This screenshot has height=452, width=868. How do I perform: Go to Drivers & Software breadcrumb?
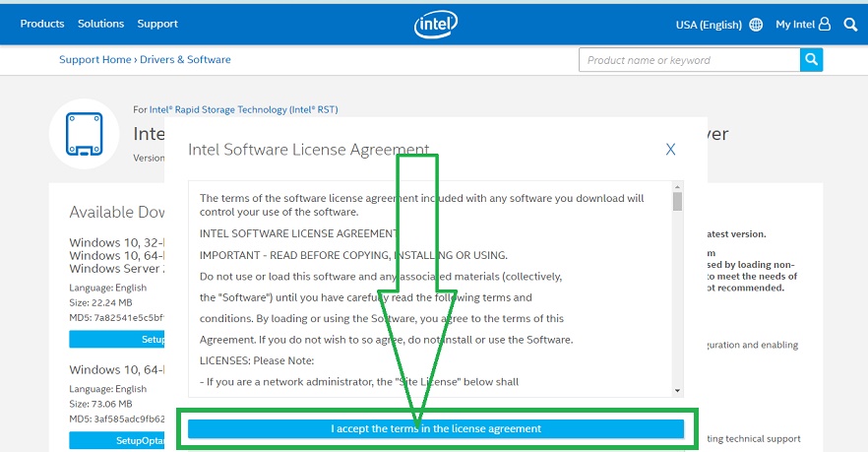[x=185, y=59]
